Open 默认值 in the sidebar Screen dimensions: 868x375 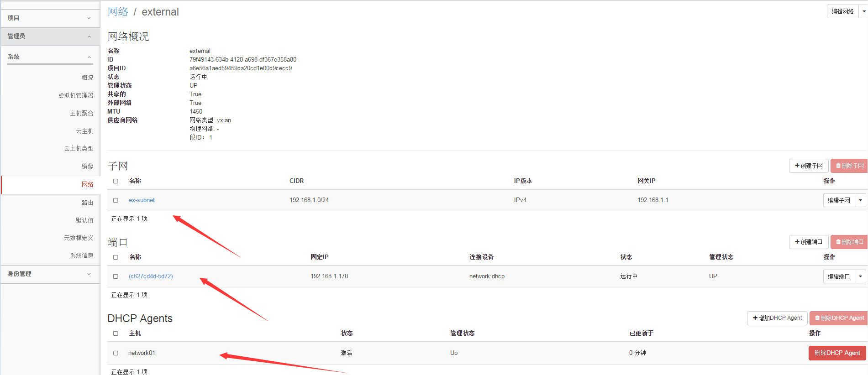tap(84, 221)
